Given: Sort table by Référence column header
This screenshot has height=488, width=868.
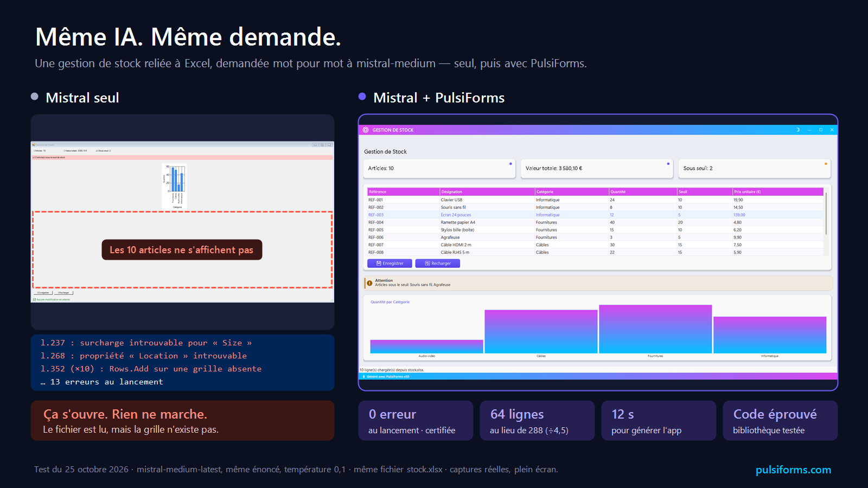Looking at the screenshot, I should click(x=404, y=191).
